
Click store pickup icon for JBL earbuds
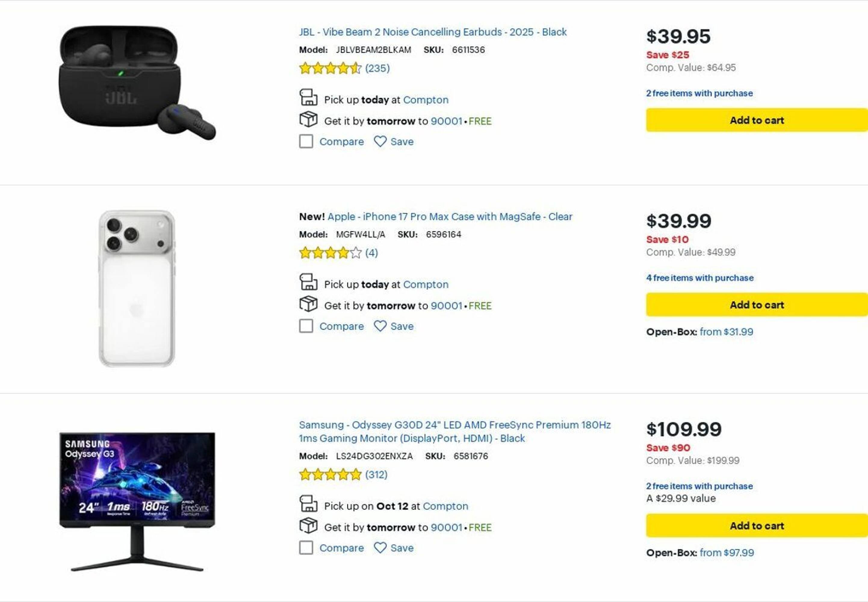pyautogui.click(x=308, y=98)
